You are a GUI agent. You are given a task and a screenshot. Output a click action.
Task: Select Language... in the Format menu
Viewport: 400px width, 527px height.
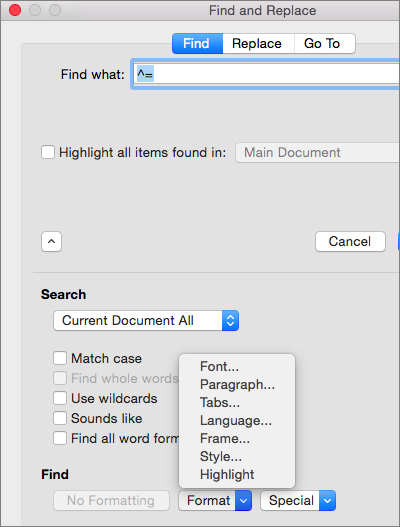(237, 420)
